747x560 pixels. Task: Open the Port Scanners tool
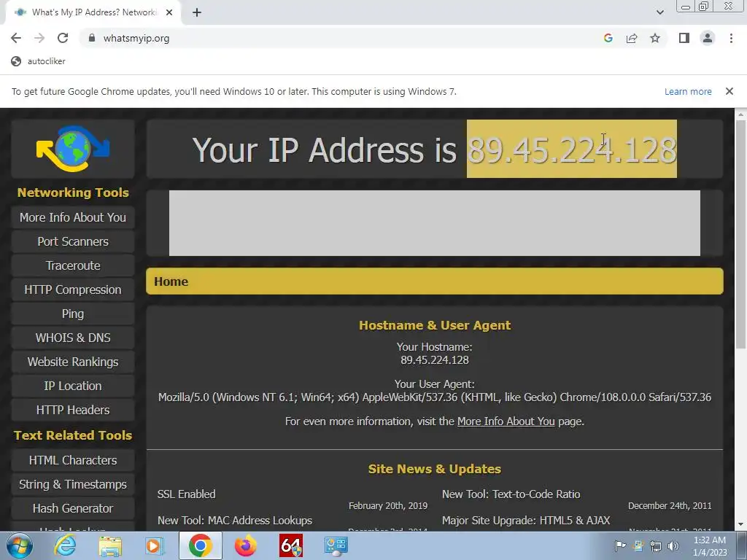73,241
